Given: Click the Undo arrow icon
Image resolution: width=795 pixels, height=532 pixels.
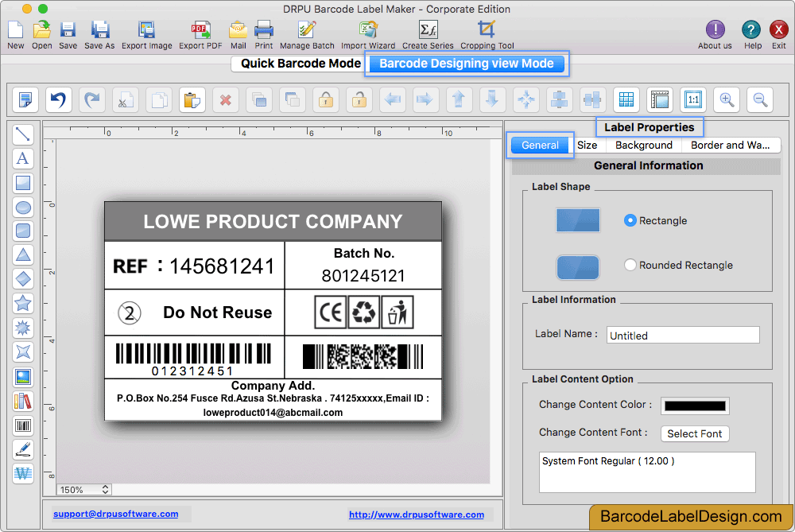Looking at the screenshot, I should coord(58,99).
